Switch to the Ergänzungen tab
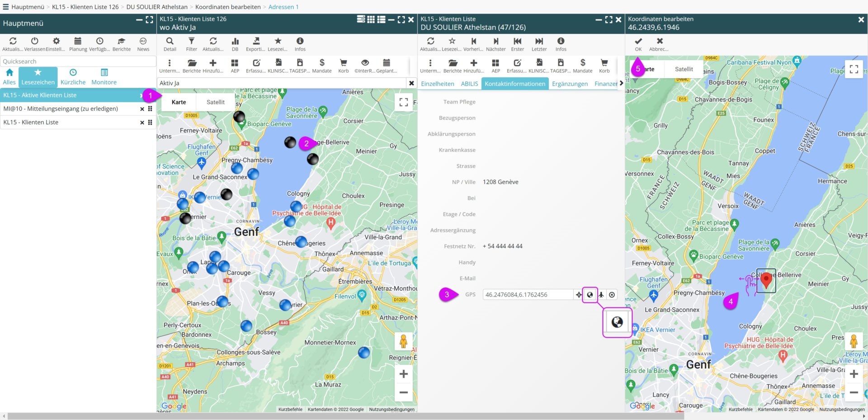Viewport: 868px width, 420px height. pyautogui.click(x=570, y=84)
